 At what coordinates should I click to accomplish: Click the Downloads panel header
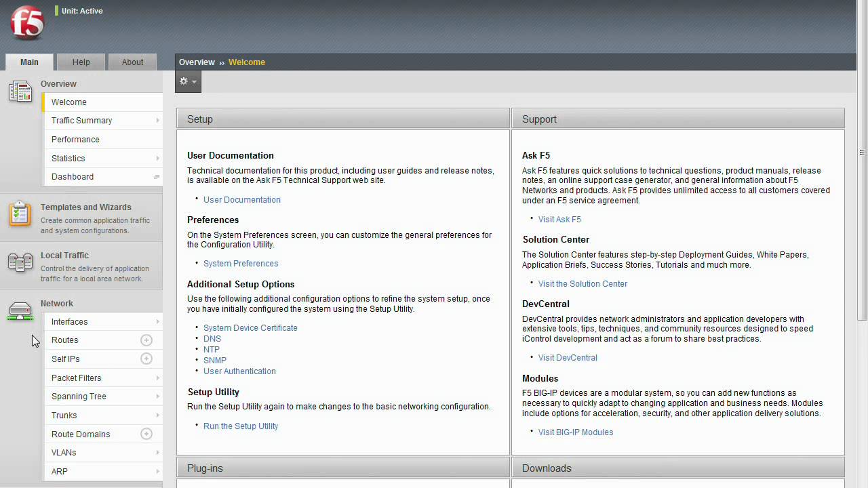click(678, 468)
